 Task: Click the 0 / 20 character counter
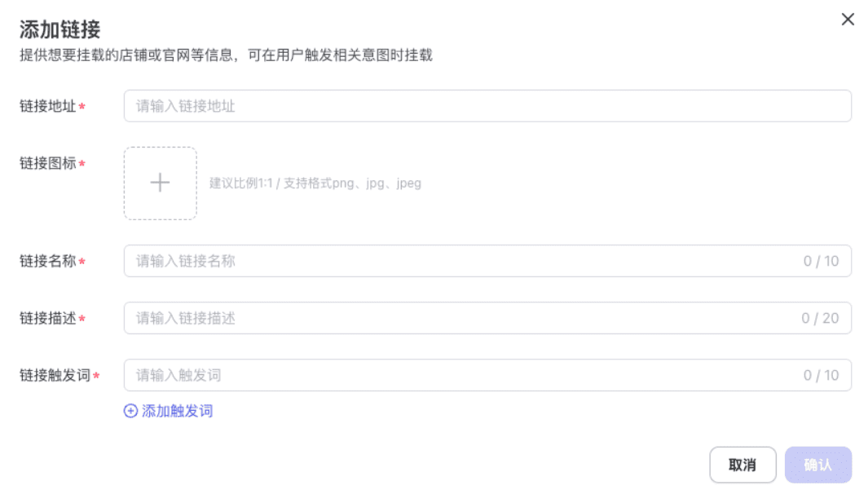point(820,318)
